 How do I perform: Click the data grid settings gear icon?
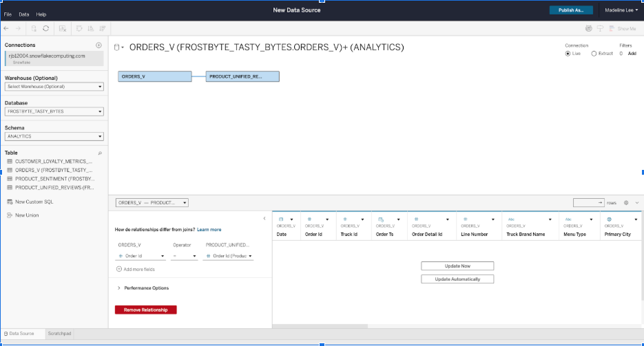coord(626,203)
